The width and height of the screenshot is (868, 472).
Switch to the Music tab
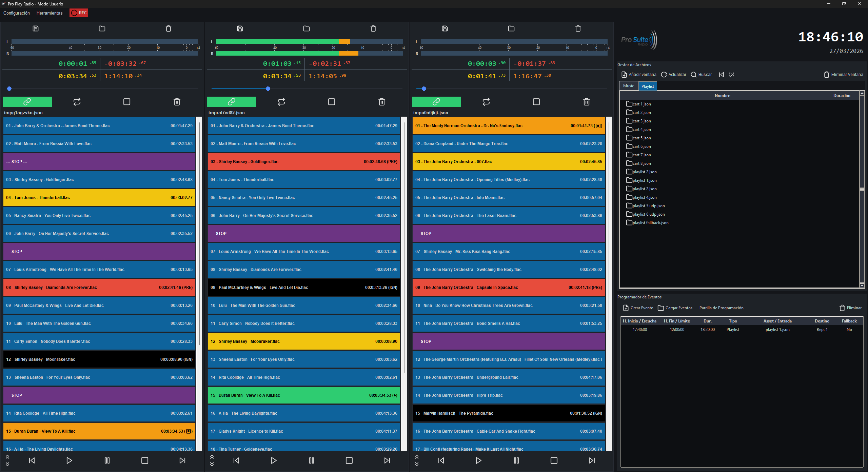point(628,86)
